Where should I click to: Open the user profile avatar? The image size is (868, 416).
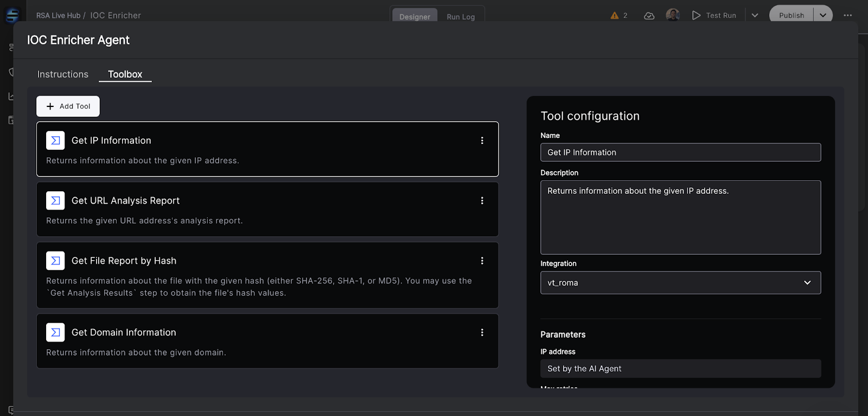pos(673,15)
